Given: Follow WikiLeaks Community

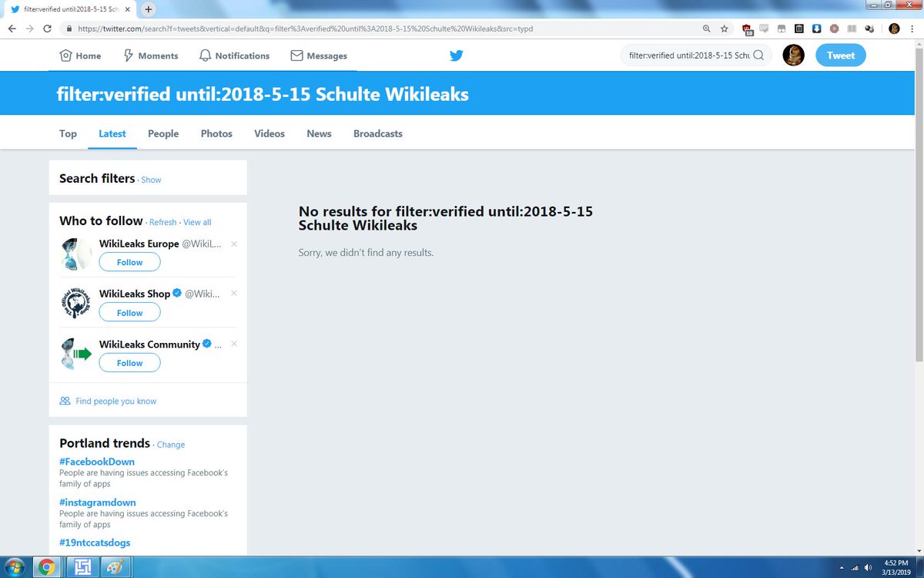Looking at the screenshot, I should [129, 362].
